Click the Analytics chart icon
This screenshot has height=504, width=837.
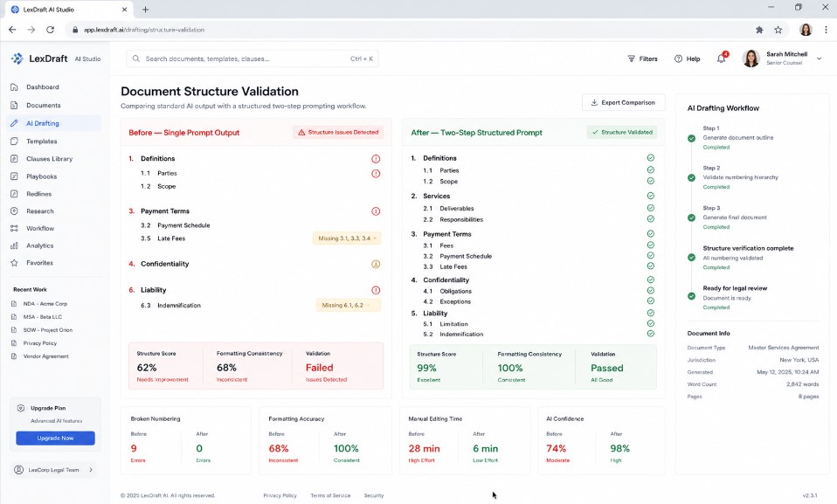(x=14, y=245)
